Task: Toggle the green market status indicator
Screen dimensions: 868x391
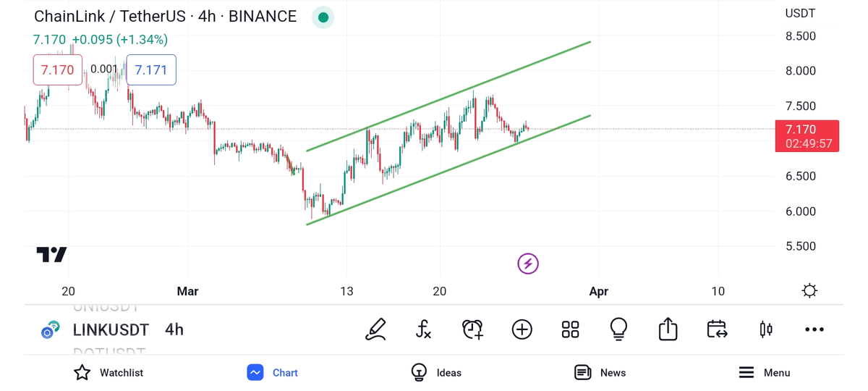Action: click(x=323, y=17)
